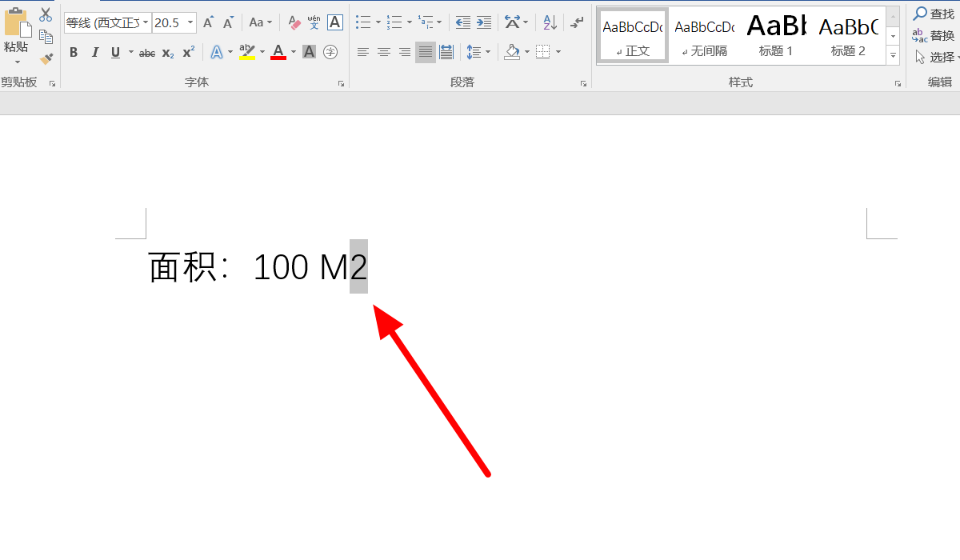Image resolution: width=960 pixels, height=560 pixels.
Task: Toggle justify alignment
Action: click(426, 53)
